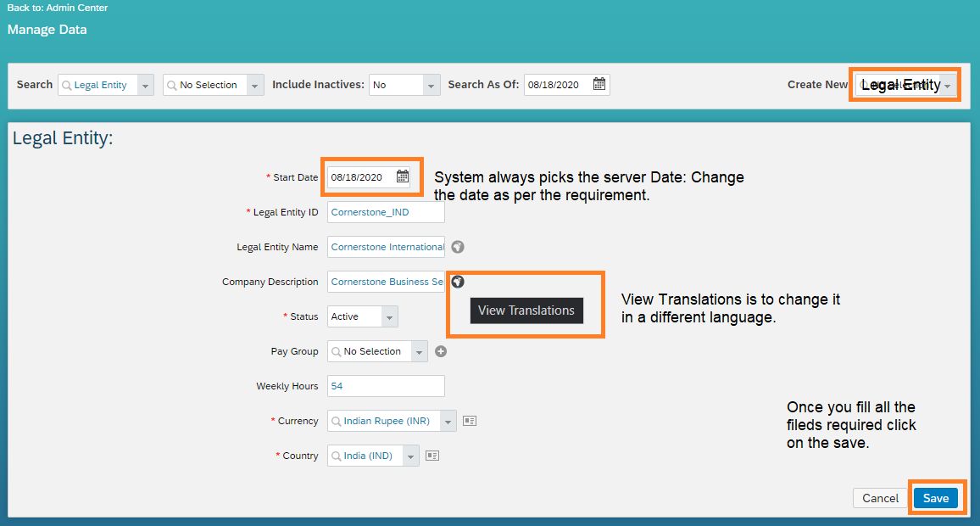Viewport: 980px width, 526px height.
Task: Click the plus icon next to Pay Group
Action: (x=441, y=350)
